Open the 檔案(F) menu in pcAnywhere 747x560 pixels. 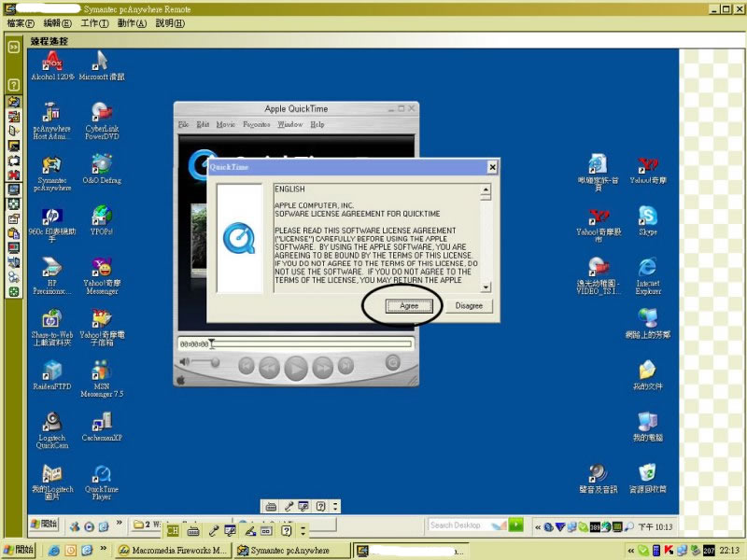21,22
